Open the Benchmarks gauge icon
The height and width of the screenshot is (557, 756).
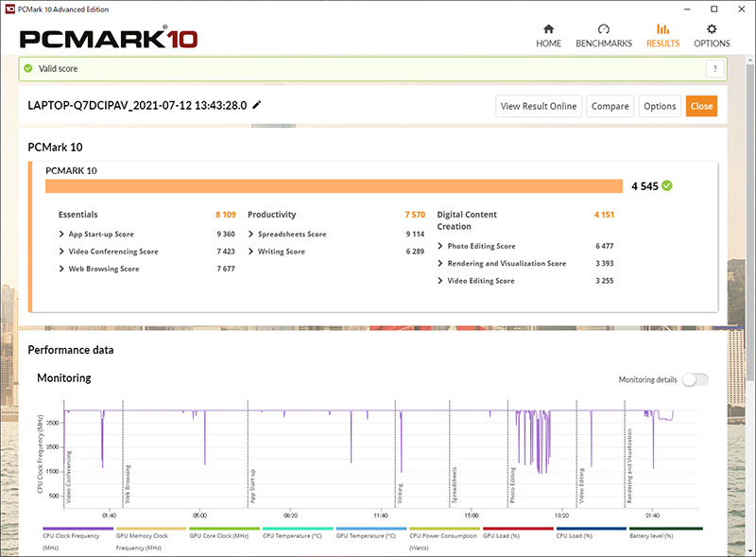pos(604,29)
